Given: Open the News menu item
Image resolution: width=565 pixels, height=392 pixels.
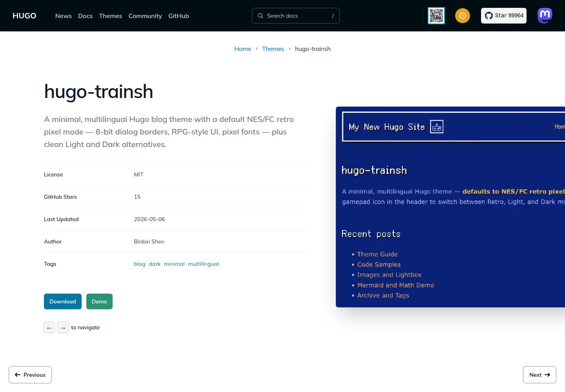Looking at the screenshot, I should point(64,16).
